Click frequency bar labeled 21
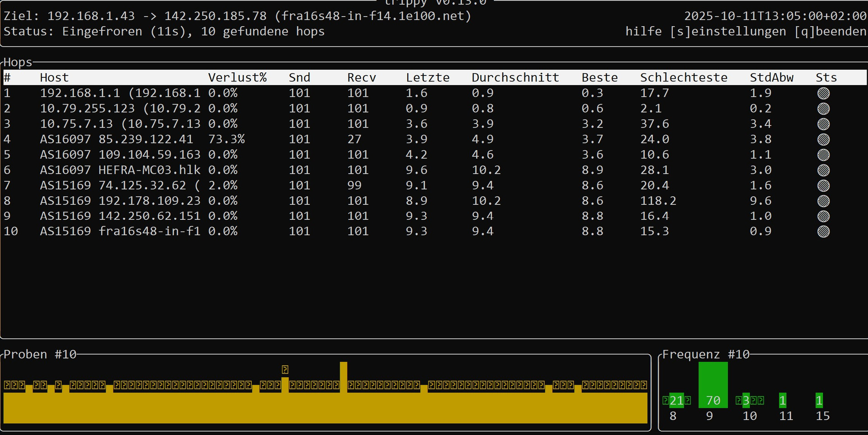The image size is (868, 435). point(676,400)
